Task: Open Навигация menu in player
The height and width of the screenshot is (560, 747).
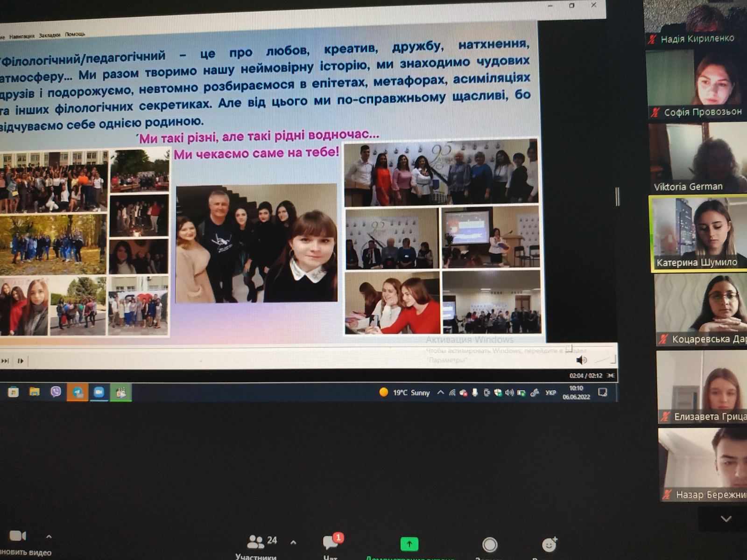Action: click(x=22, y=36)
